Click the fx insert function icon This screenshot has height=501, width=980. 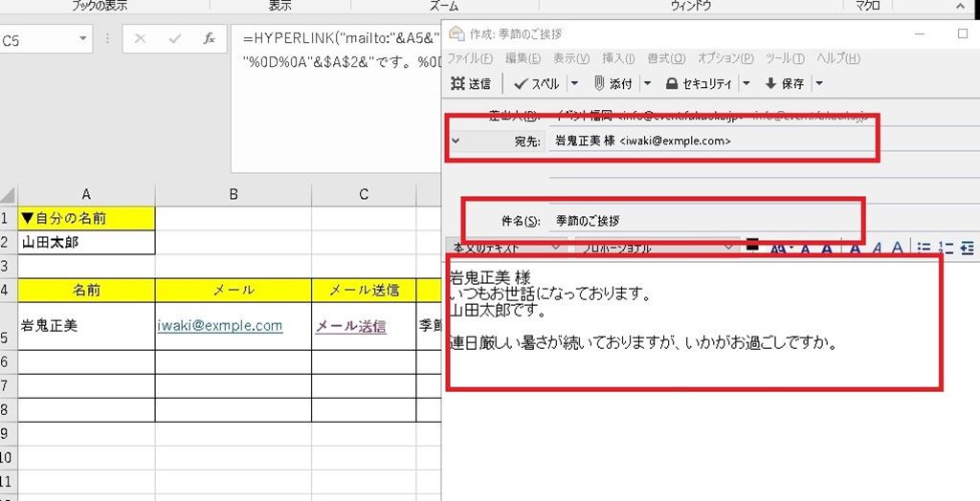[209, 39]
